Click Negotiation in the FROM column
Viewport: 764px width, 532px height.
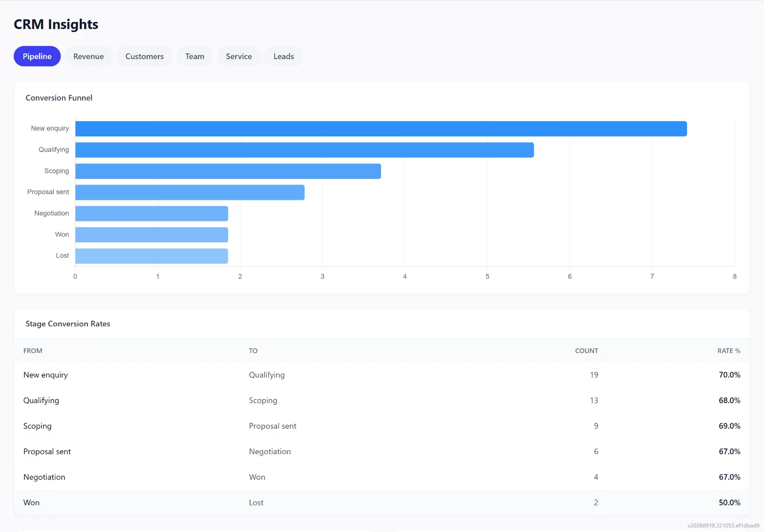coord(44,477)
